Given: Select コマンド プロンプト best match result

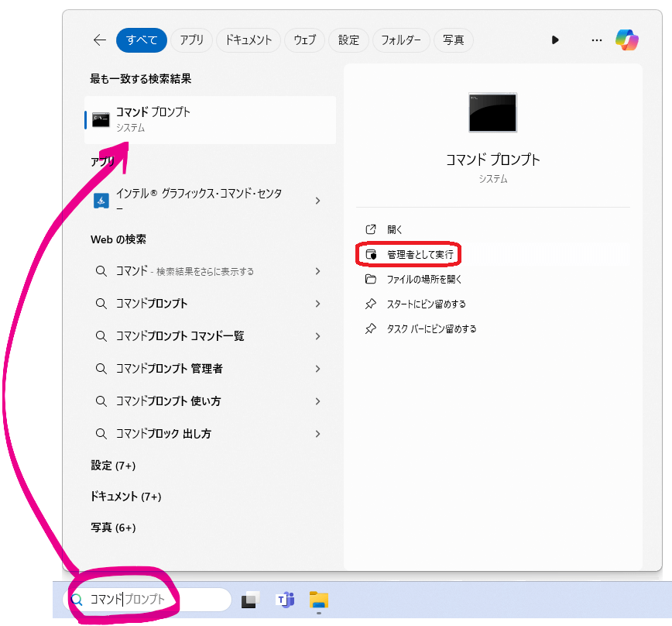Looking at the screenshot, I should 209,119.
